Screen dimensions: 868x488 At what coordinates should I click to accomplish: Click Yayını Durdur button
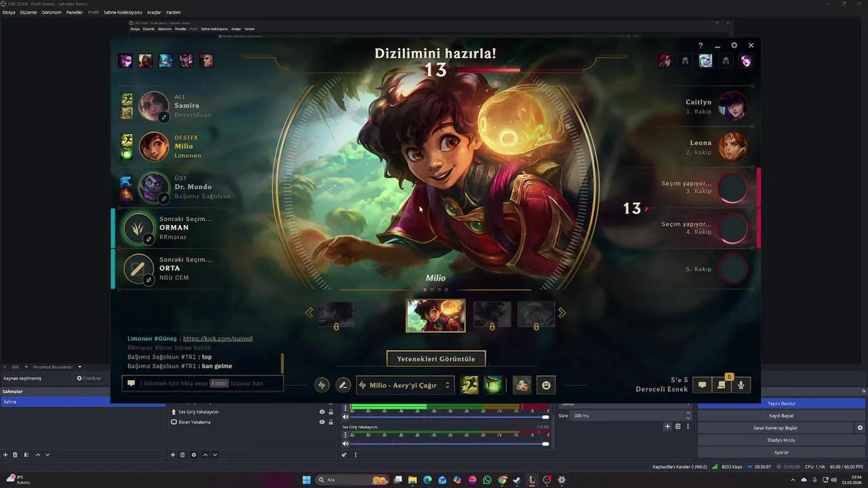(x=781, y=403)
